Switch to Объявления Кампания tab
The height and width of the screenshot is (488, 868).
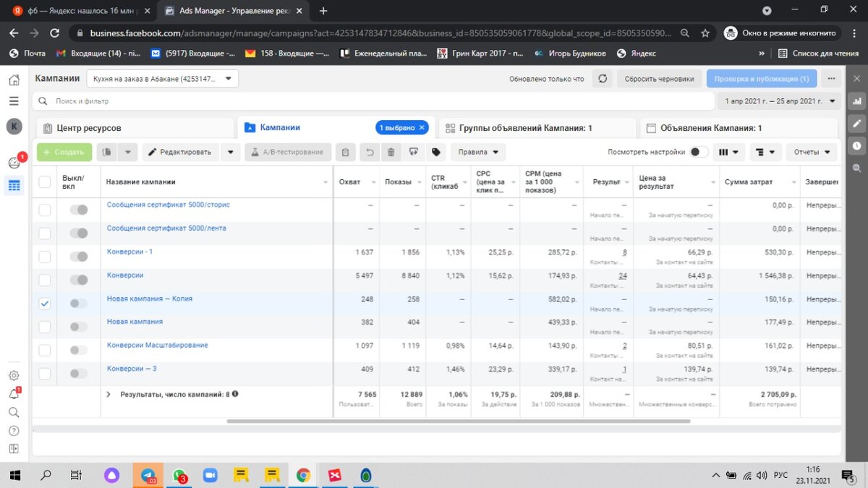click(738, 128)
